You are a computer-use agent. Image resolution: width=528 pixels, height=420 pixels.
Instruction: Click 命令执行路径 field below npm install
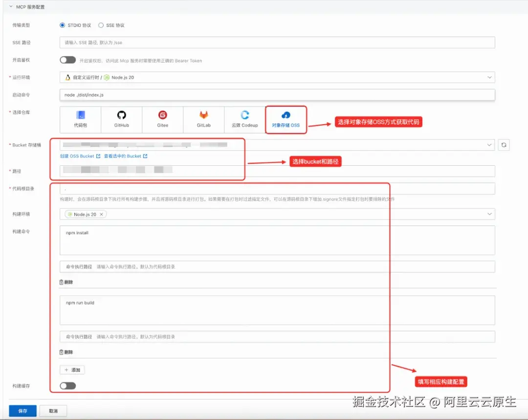277,267
